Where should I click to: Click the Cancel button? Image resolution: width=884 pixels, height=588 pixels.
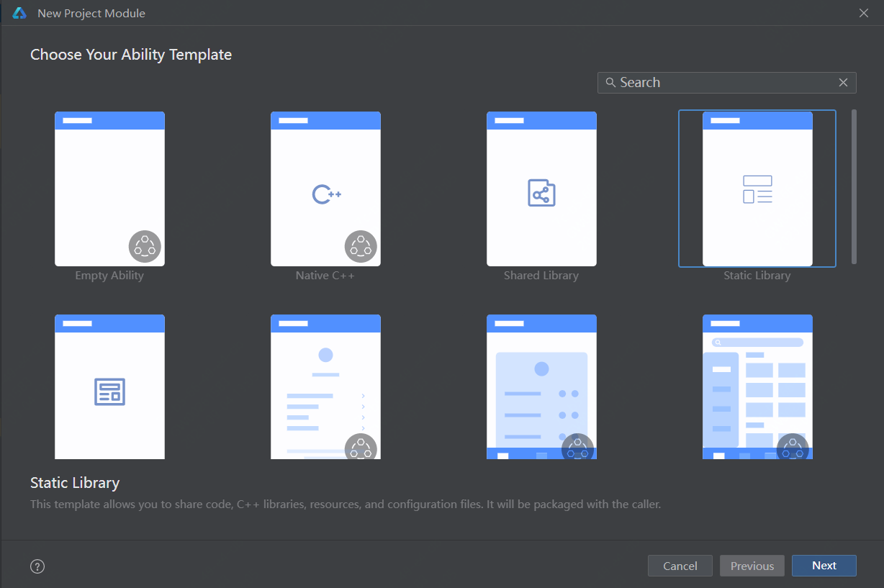680,566
